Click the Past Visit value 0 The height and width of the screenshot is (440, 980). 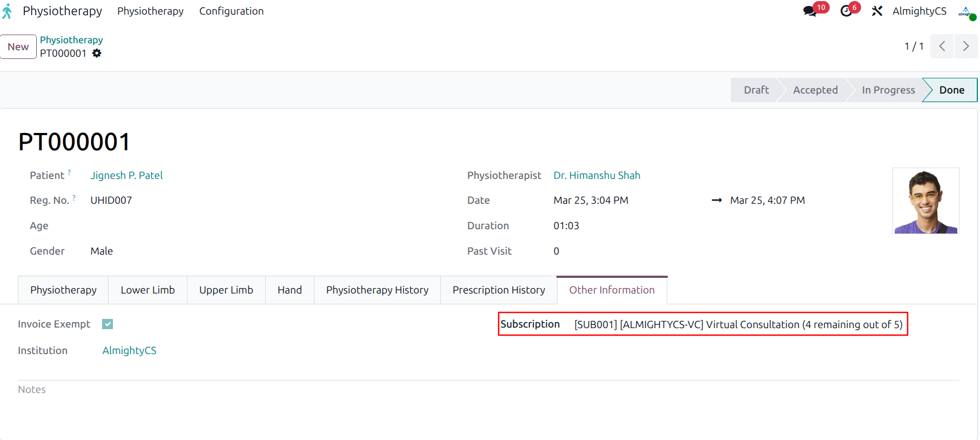(x=556, y=251)
